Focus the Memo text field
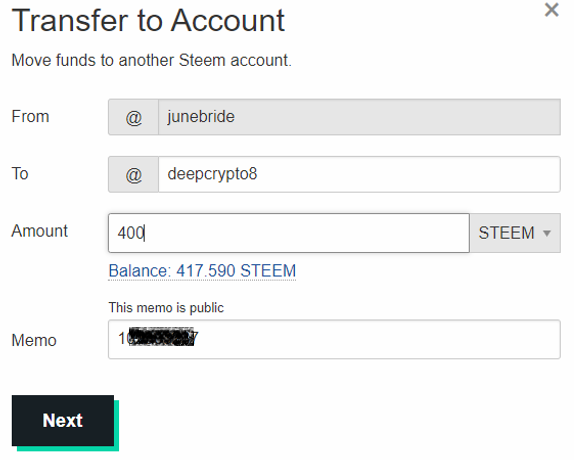 (334, 339)
